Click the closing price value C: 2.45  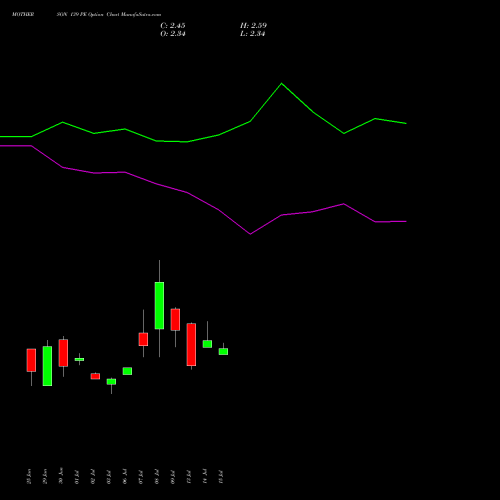point(173,26)
